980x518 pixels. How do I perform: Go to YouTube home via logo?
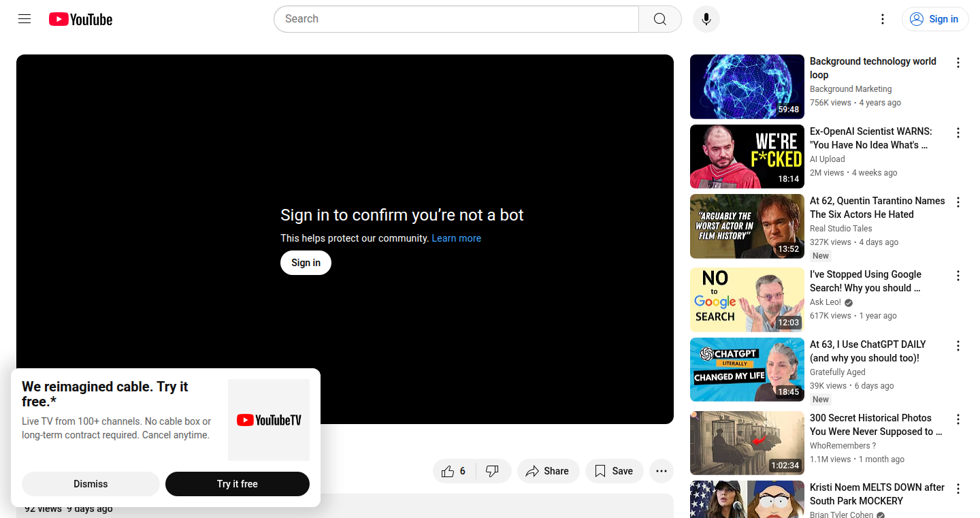point(80,19)
